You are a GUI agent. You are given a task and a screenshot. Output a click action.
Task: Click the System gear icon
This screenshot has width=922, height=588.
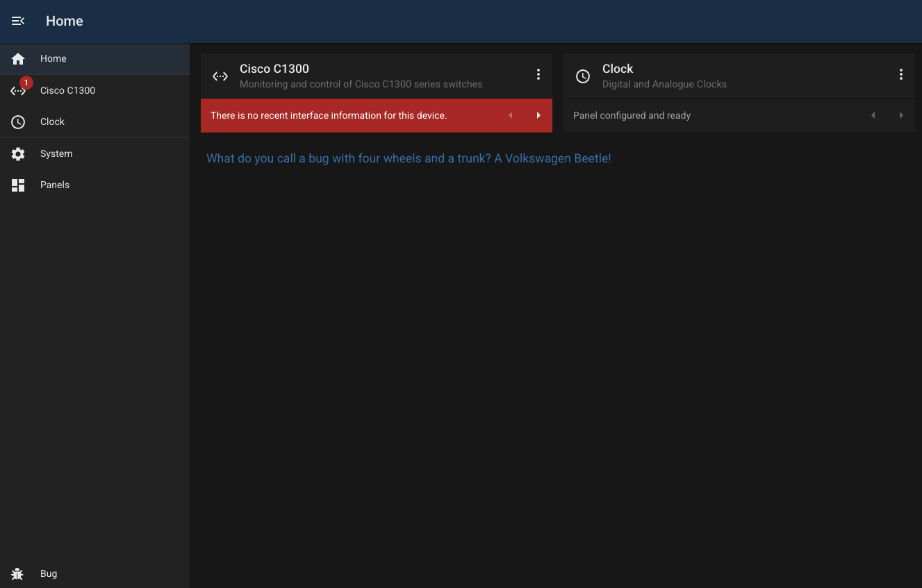point(18,154)
